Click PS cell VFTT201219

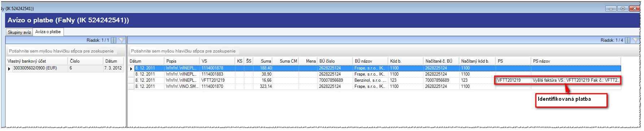(x=513, y=80)
